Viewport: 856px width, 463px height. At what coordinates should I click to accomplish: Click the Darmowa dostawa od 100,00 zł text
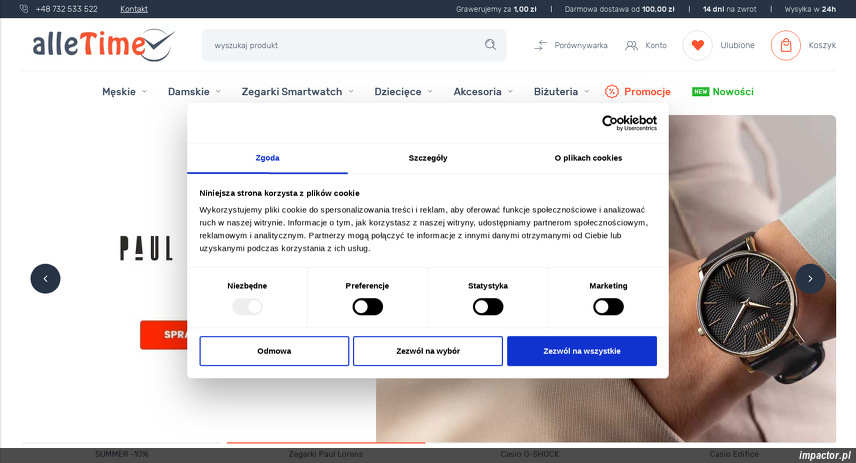point(619,9)
